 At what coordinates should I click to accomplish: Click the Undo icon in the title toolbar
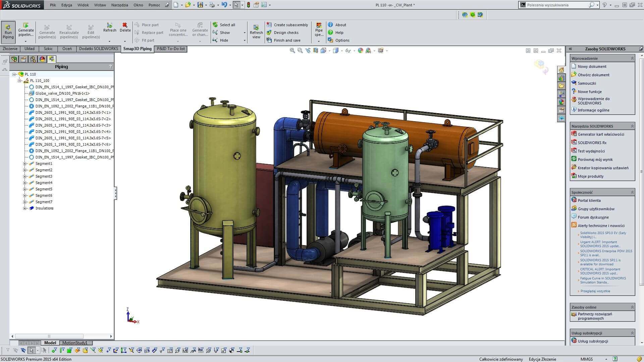point(224,5)
